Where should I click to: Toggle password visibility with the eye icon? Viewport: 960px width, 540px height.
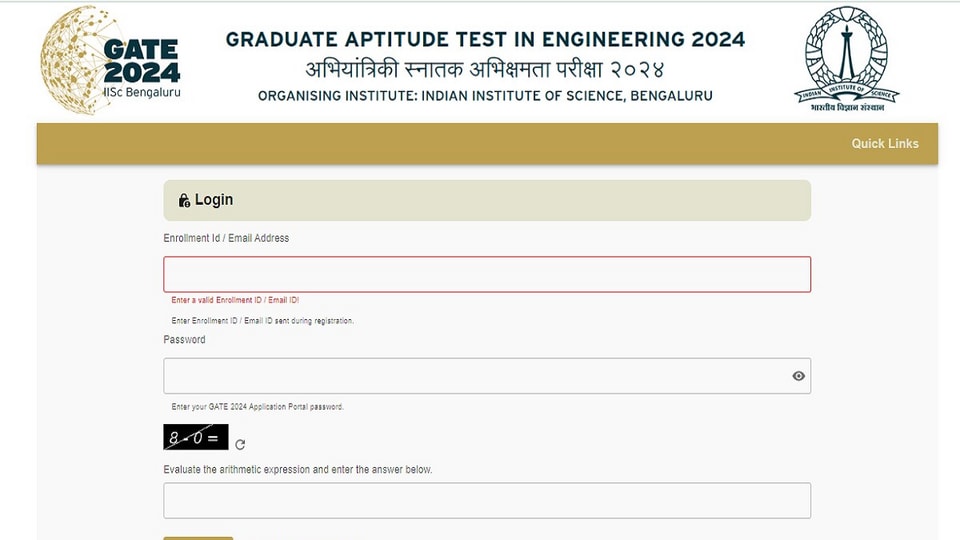(x=798, y=376)
